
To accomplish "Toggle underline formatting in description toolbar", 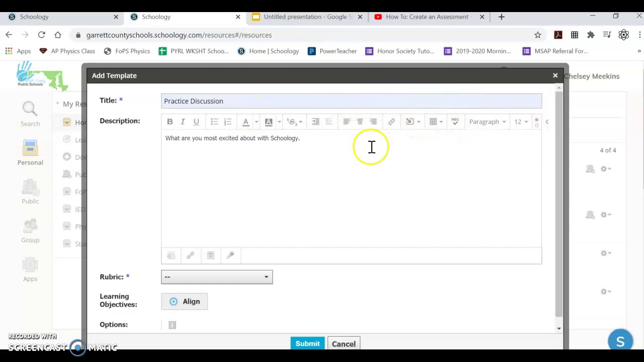I will click(x=196, y=122).
